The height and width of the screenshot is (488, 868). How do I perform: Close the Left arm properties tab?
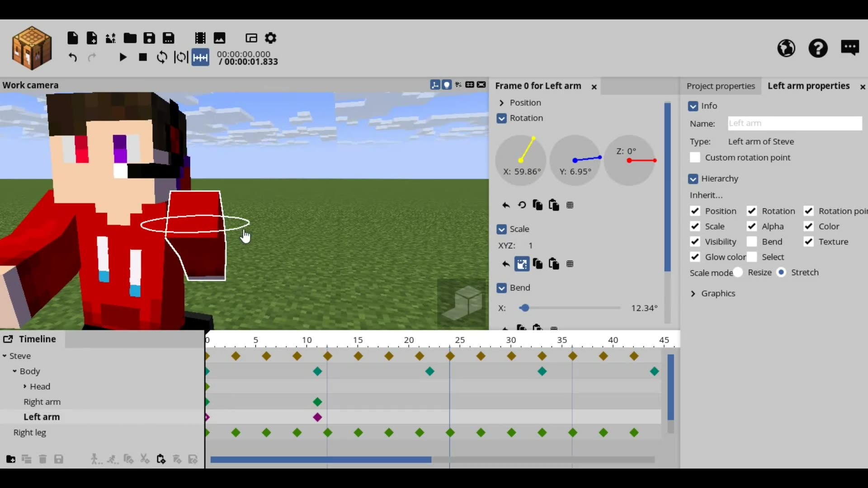click(863, 87)
